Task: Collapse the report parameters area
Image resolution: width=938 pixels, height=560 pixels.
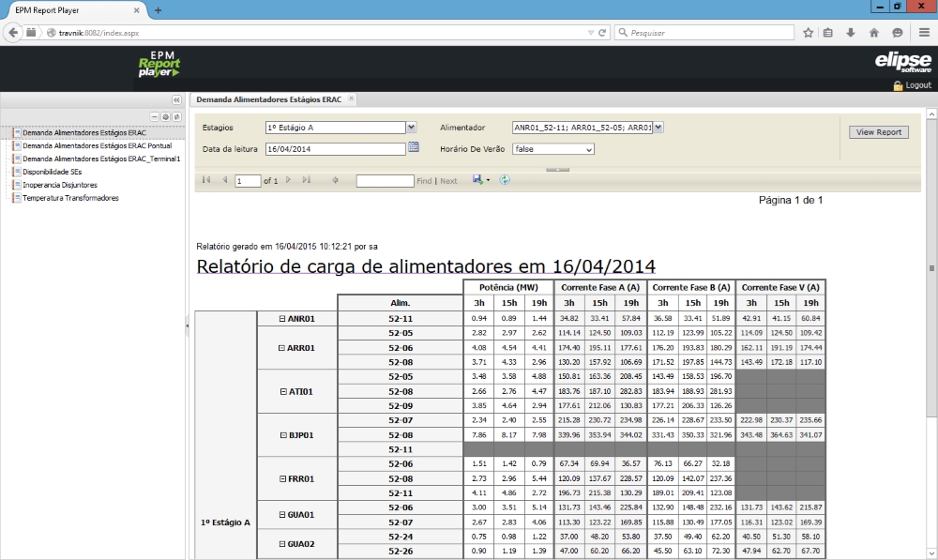Action: (x=557, y=170)
